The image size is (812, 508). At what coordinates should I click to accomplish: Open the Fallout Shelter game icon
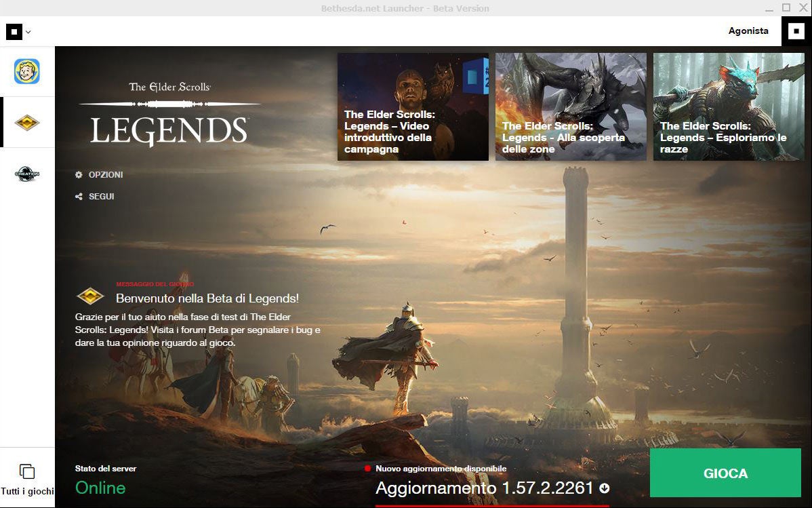click(x=27, y=71)
